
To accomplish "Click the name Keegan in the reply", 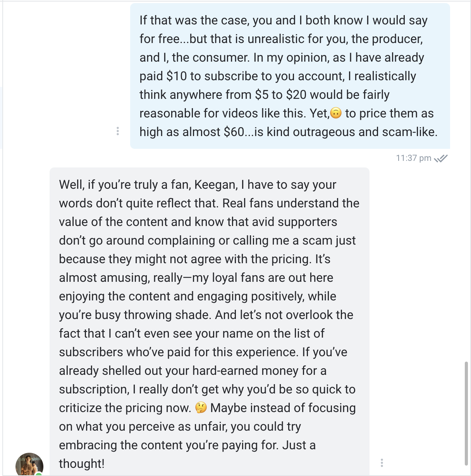I will click(x=216, y=185).
